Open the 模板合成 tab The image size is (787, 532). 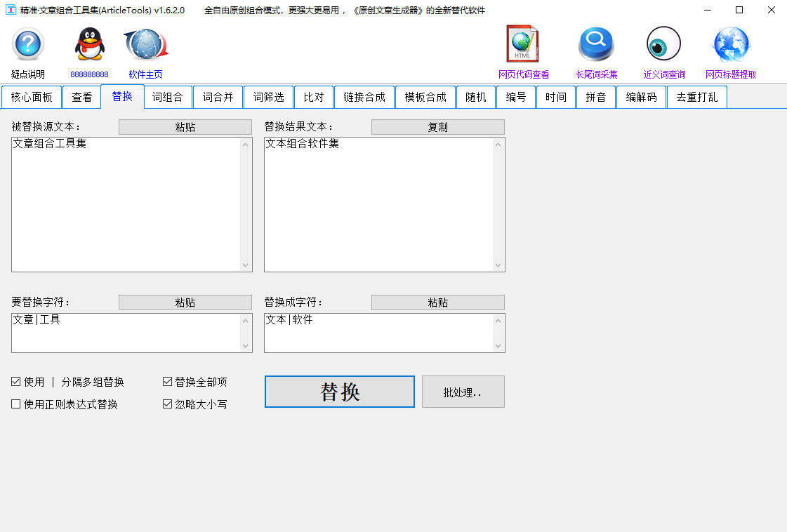tap(425, 97)
